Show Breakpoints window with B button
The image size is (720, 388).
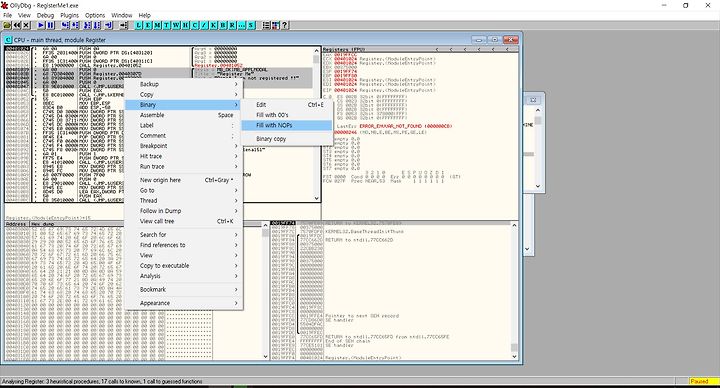point(223,25)
